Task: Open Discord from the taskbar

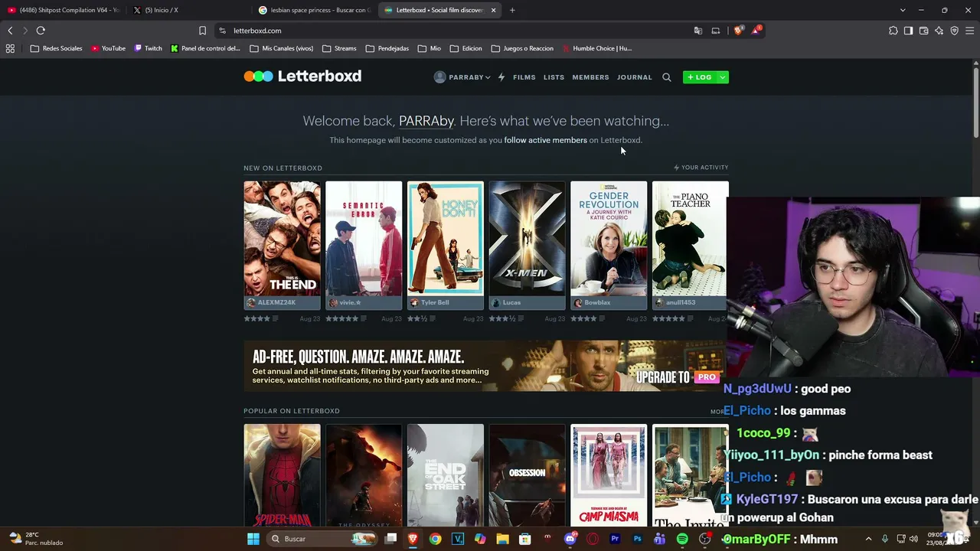Action: (x=570, y=539)
